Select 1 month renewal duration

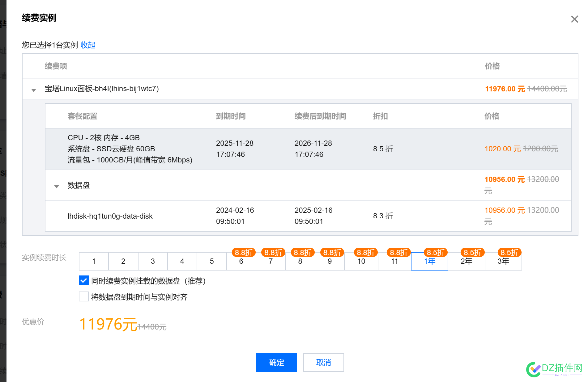94,261
